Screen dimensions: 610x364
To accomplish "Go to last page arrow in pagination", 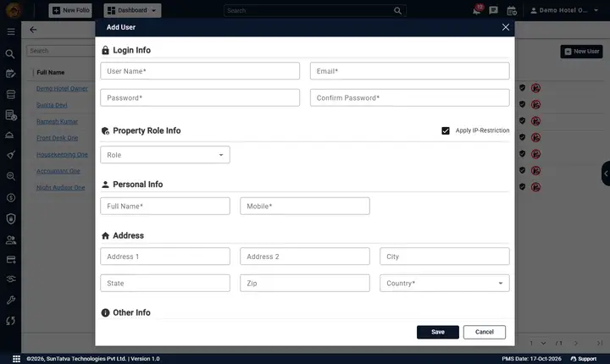I will [x=600, y=343].
